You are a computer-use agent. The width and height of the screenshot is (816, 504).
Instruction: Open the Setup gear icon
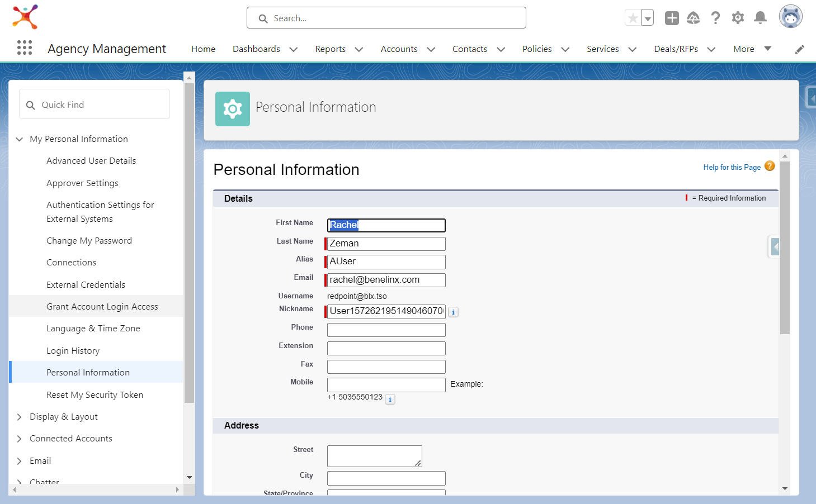pyautogui.click(x=738, y=18)
